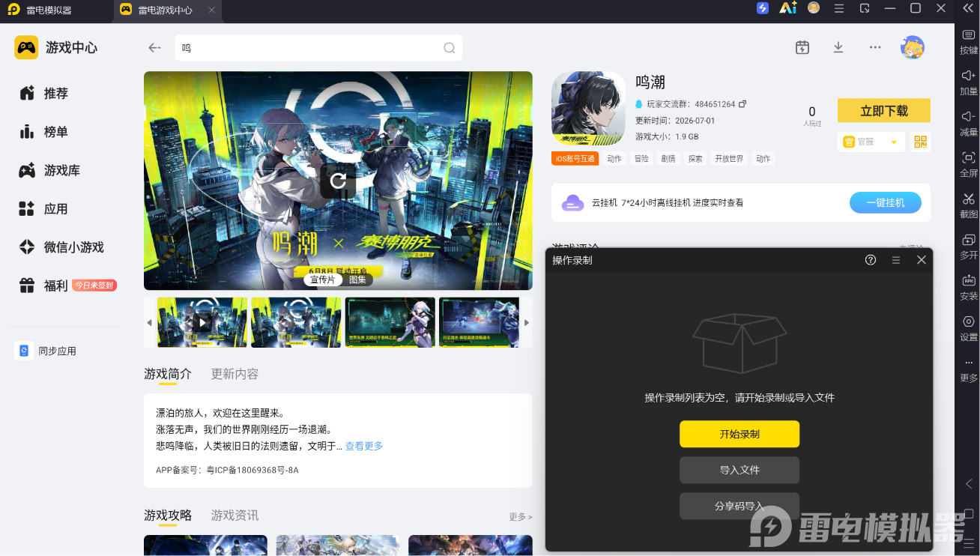Open the player group link icon next to 484651264

tap(742, 104)
